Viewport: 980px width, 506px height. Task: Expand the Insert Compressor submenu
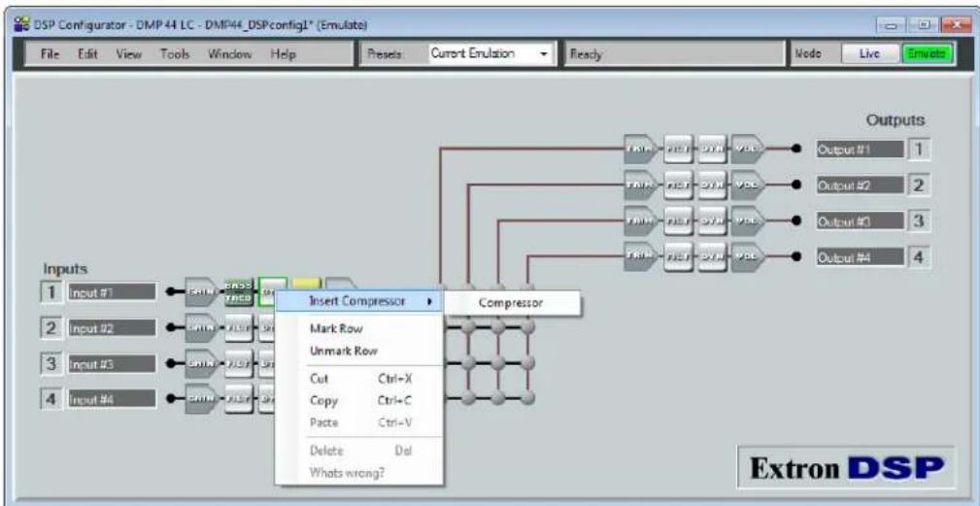360,302
